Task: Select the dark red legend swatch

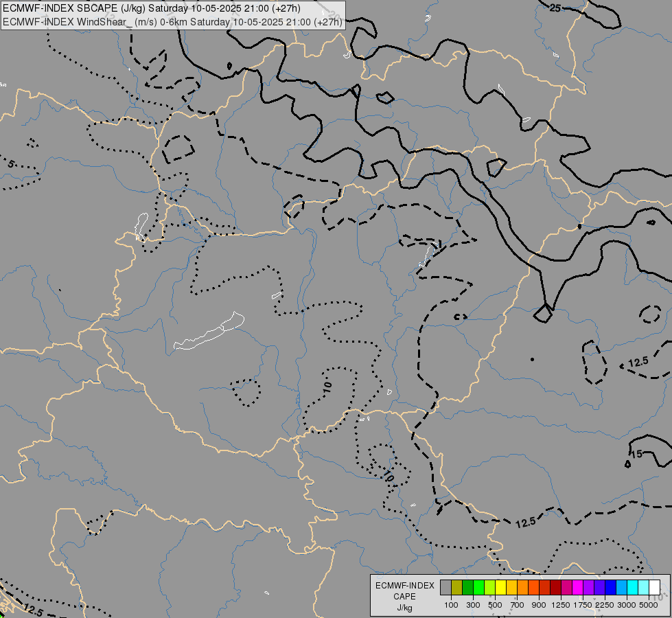Action: click(x=556, y=588)
